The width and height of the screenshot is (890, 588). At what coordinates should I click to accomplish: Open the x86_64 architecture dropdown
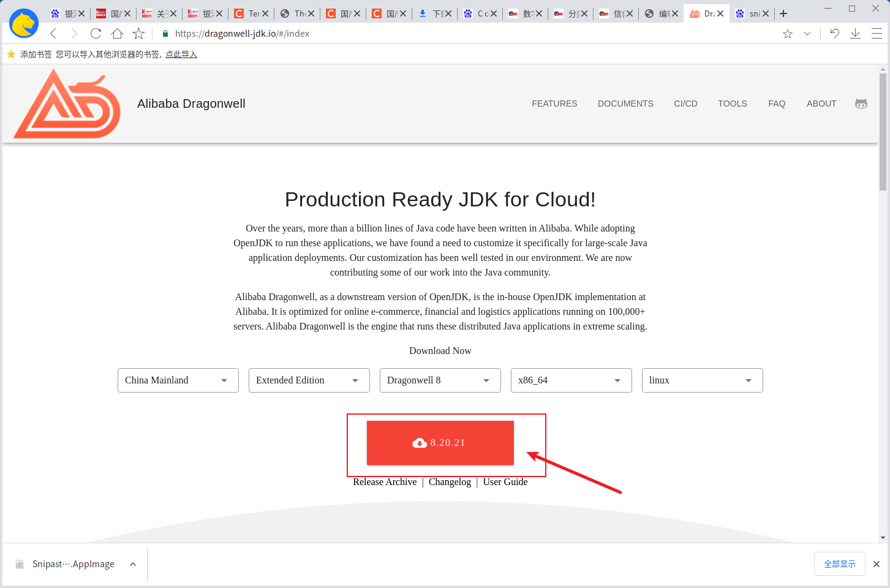tap(571, 380)
